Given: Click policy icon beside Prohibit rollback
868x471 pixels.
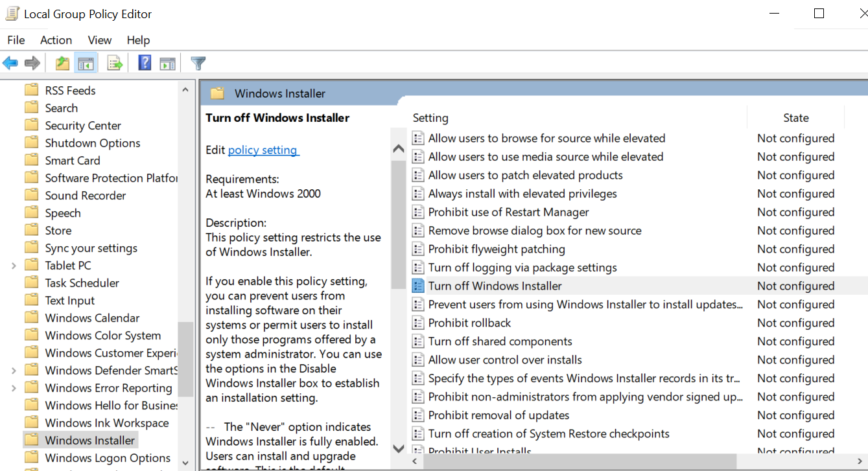Looking at the screenshot, I should [x=418, y=323].
